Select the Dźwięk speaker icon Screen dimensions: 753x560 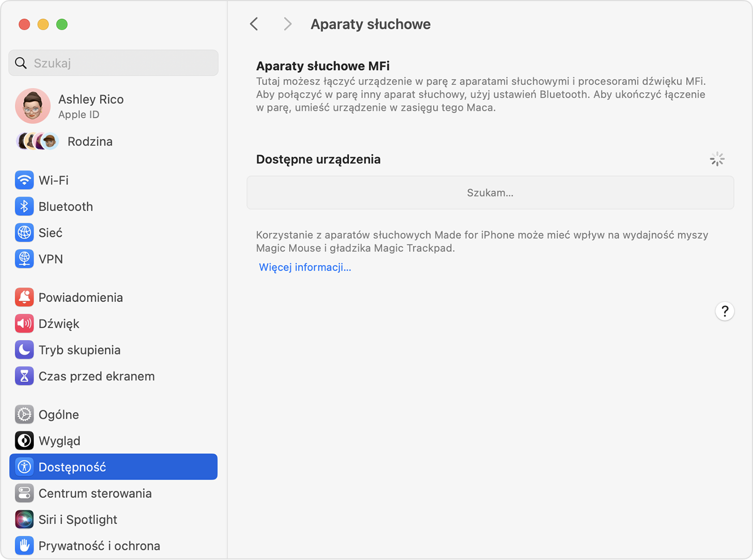click(x=24, y=324)
